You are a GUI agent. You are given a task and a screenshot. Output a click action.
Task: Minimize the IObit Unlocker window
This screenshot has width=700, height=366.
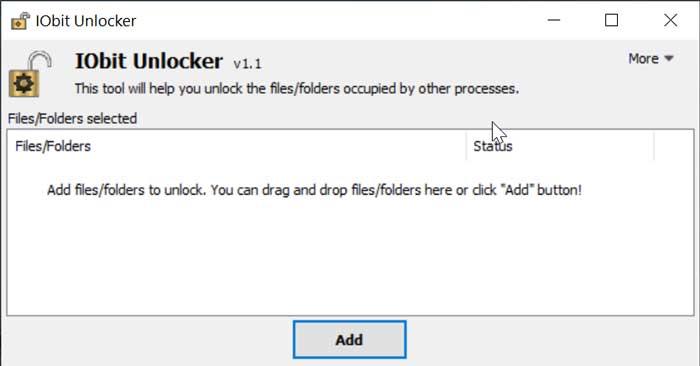coord(554,20)
